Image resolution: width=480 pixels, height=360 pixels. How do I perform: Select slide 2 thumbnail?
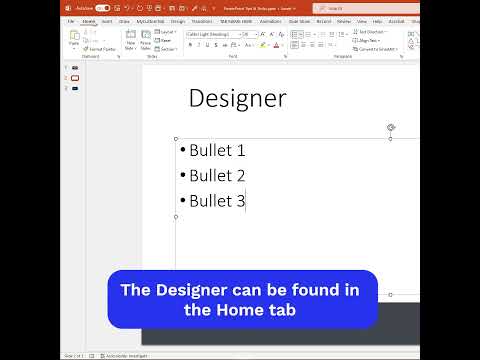tap(75, 78)
